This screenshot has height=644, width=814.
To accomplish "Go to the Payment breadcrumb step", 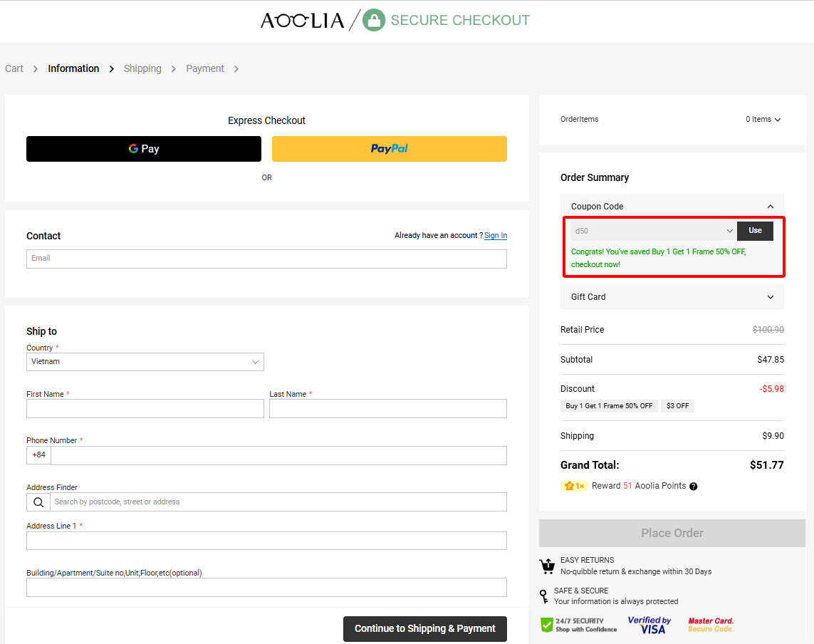I will tap(205, 68).
